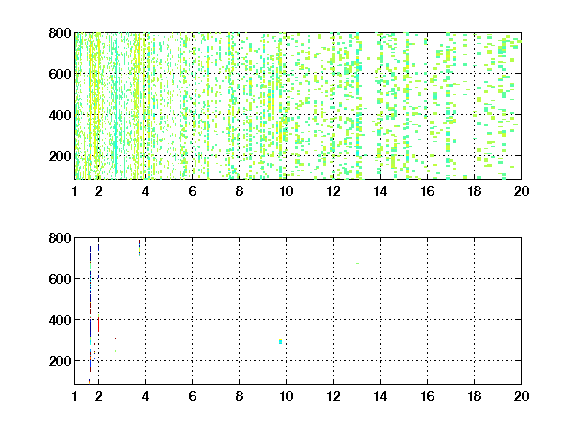Click the small red dot near x=3 in lower plot
576x432 pixels.
point(115,339)
